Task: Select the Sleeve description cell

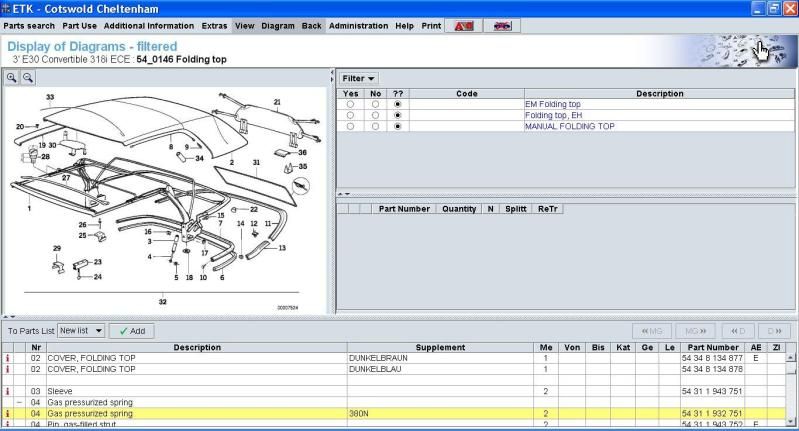Action: tap(197, 392)
